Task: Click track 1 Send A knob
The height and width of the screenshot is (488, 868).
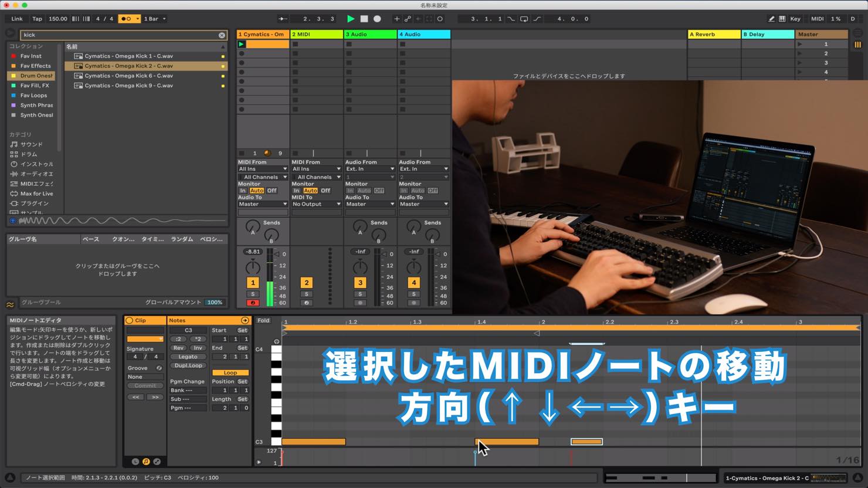Action: click(252, 226)
